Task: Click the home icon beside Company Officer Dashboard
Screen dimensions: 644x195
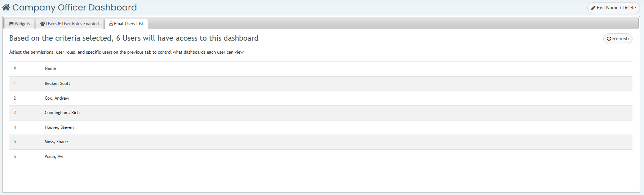Action: 6,8
